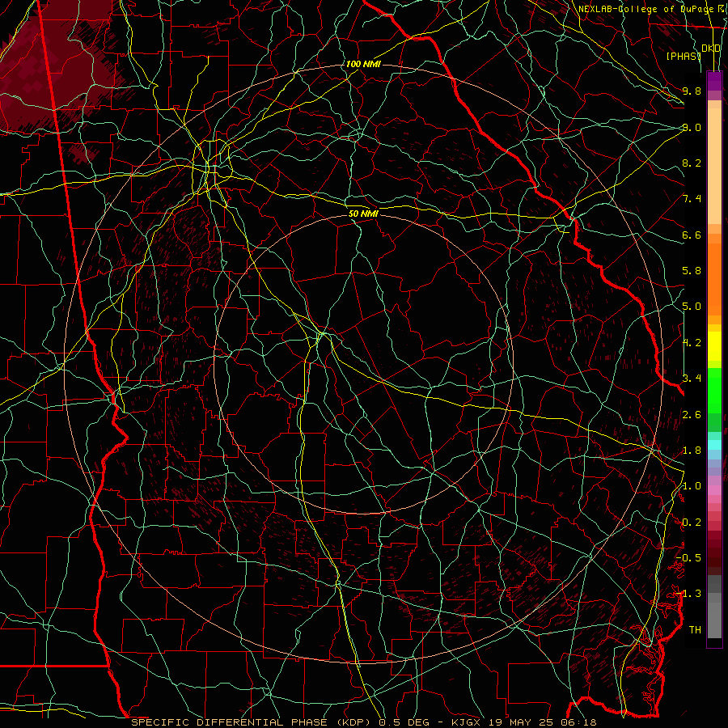Click the "[PHAS]" unit label above legend
Image resolution: width=728 pixels, height=728 pixels.
click(684, 57)
